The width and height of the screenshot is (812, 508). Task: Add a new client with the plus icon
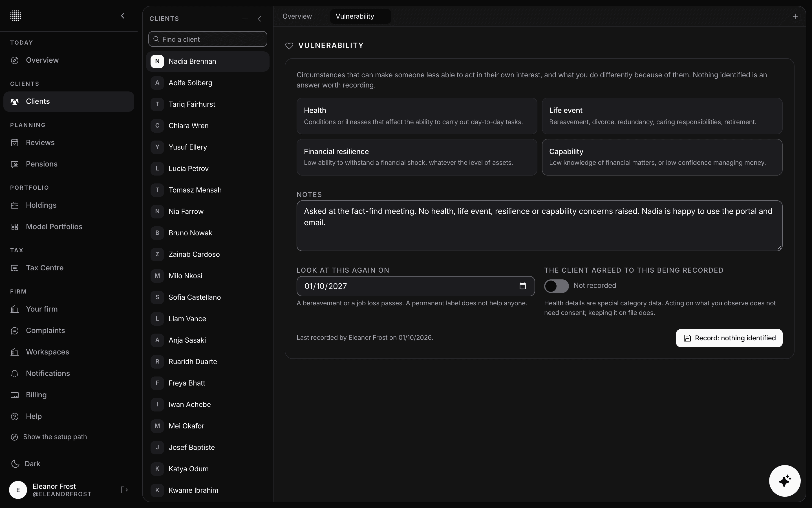pyautogui.click(x=245, y=19)
